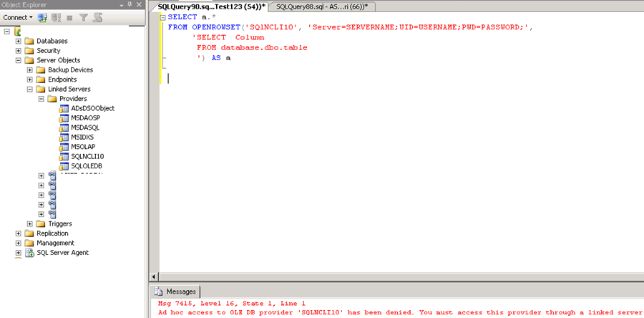Click the Triggers folder icon
The height and width of the screenshot is (318, 644).
point(41,224)
